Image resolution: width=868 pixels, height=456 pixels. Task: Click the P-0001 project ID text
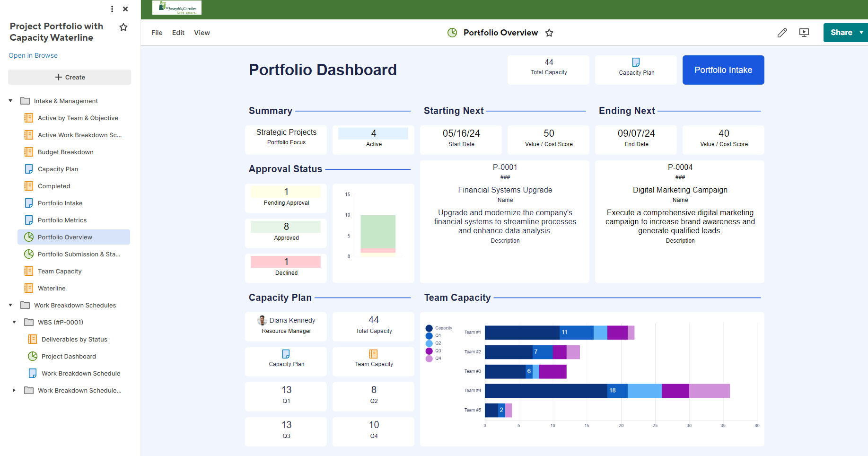tap(505, 167)
